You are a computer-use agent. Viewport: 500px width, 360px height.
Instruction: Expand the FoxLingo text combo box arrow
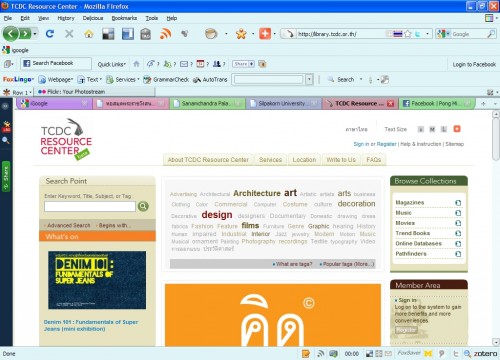[x=309, y=79]
